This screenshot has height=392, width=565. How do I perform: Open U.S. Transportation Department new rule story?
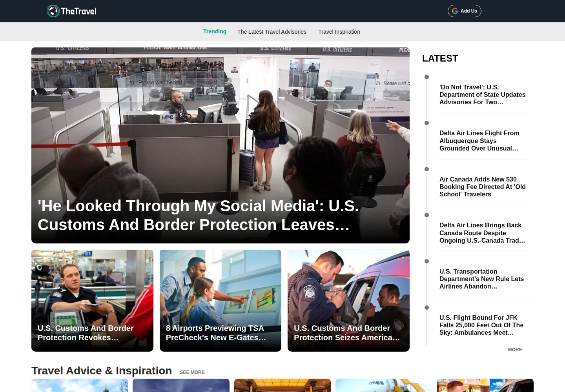481,279
